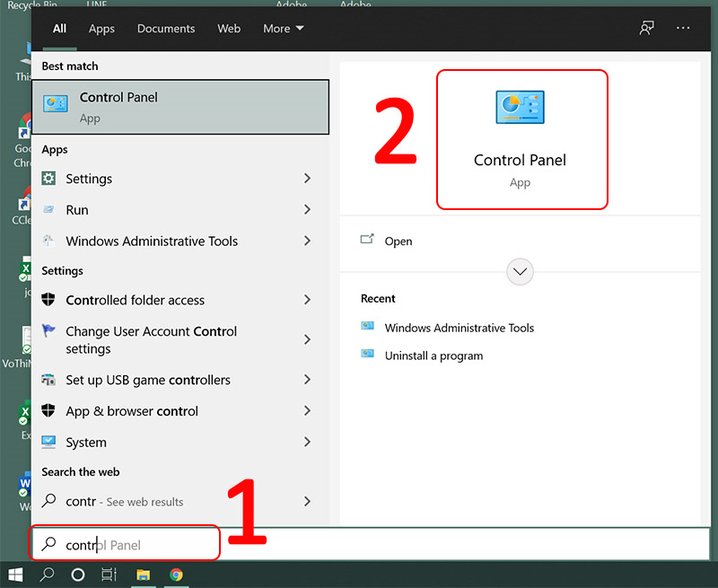Click the Task View icon on taskbar
Screen dimensions: 718x588
109,574
